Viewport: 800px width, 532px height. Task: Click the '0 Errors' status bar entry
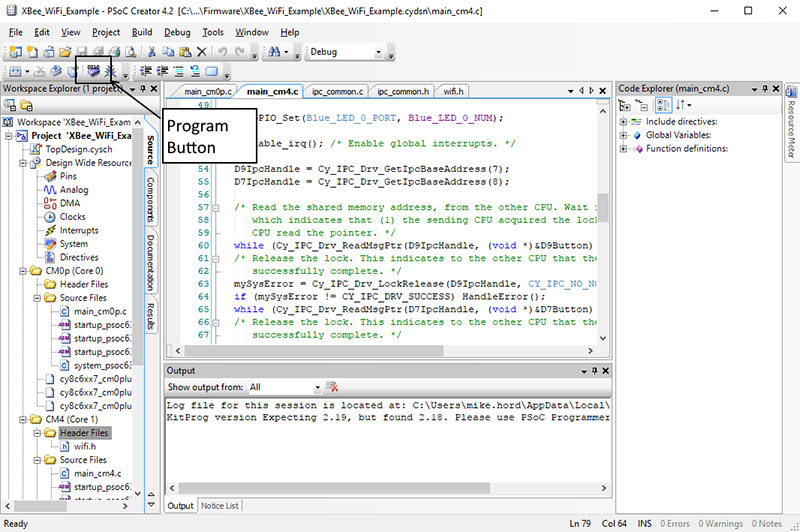pyautogui.click(x=674, y=524)
